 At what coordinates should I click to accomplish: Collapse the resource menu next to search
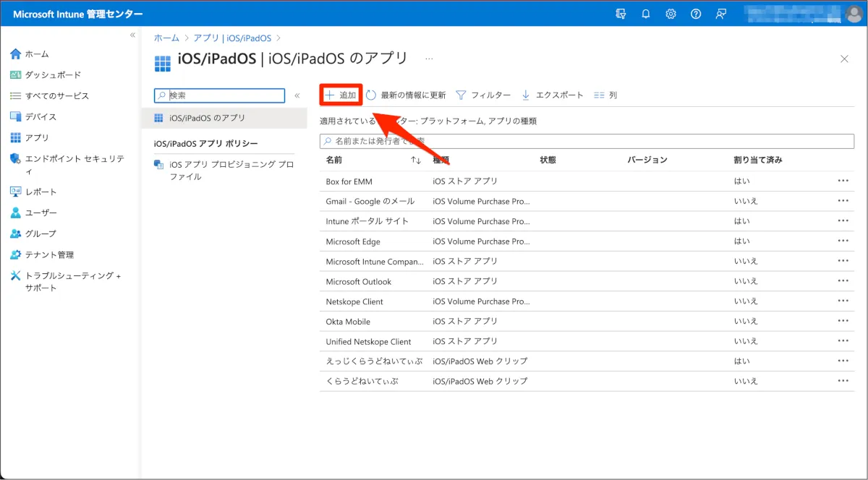[297, 95]
